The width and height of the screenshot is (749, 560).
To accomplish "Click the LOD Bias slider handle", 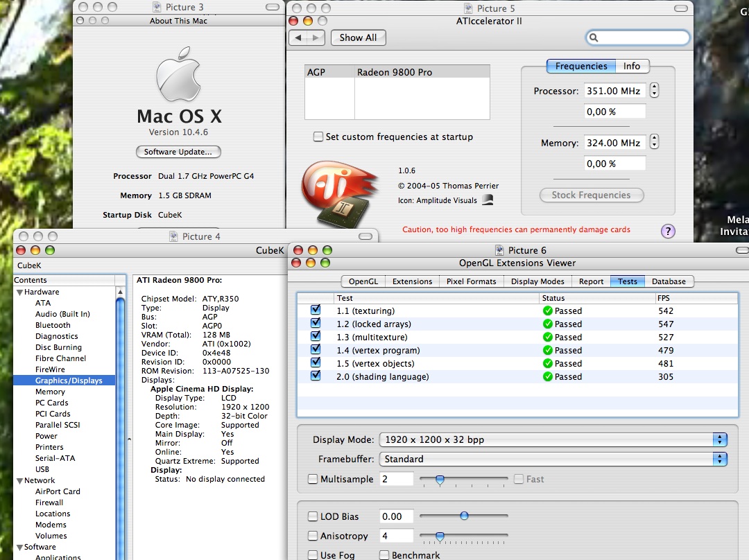I will point(464,516).
